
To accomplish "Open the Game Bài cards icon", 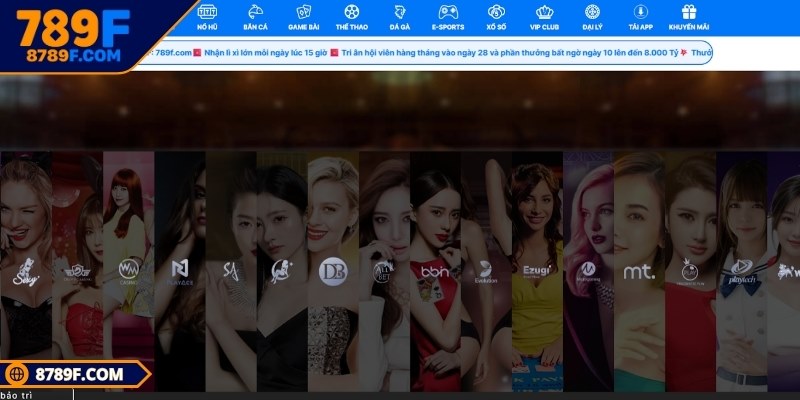I will (304, 11).
